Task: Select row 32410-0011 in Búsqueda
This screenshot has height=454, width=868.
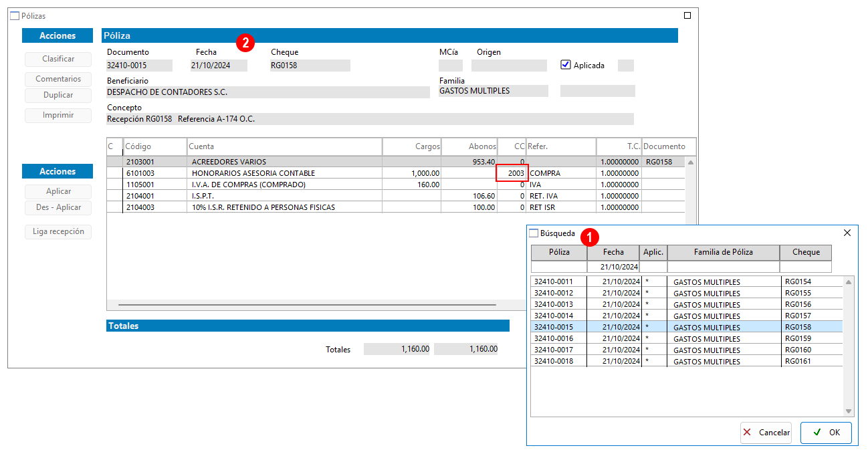Action: tap(687, 281)
